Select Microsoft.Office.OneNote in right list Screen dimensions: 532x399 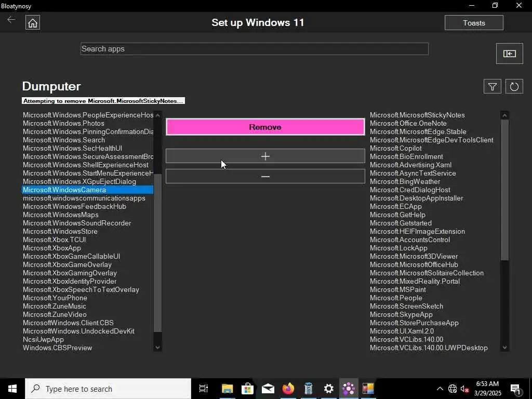(408, 124)
